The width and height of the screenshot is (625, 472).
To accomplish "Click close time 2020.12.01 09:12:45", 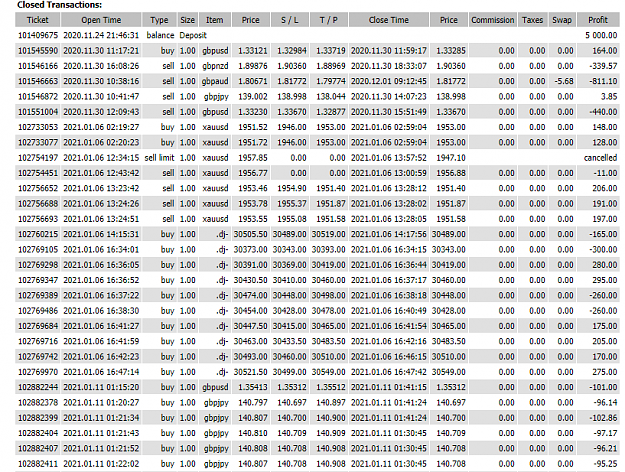I will [389, 81].
